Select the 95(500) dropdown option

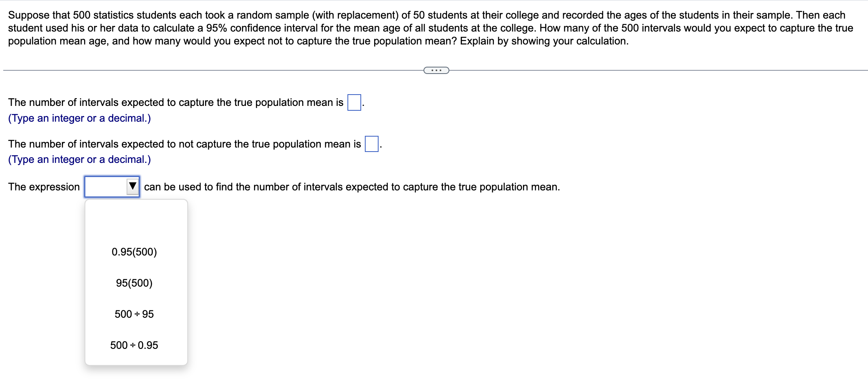click(134, 283)
